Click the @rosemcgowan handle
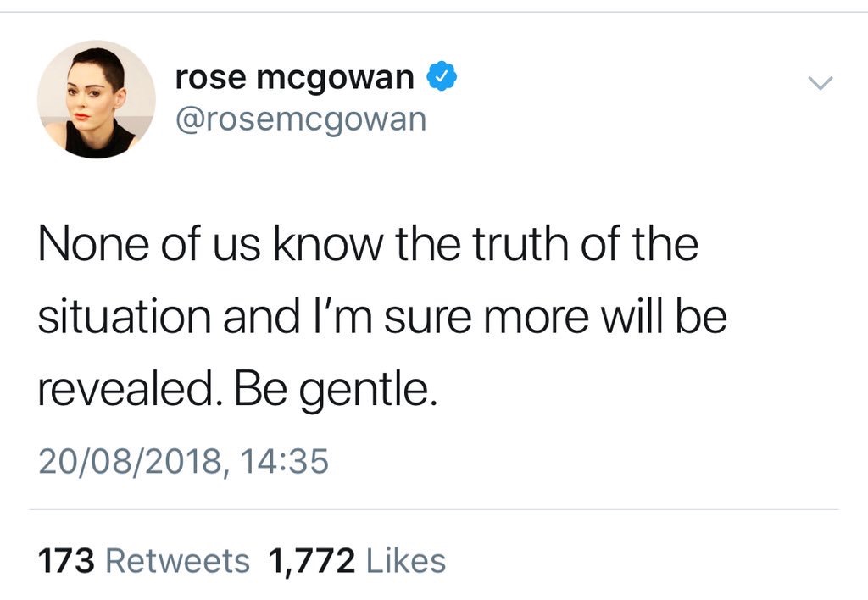This screenshot has width=868, height=600. tap(301, 119)
